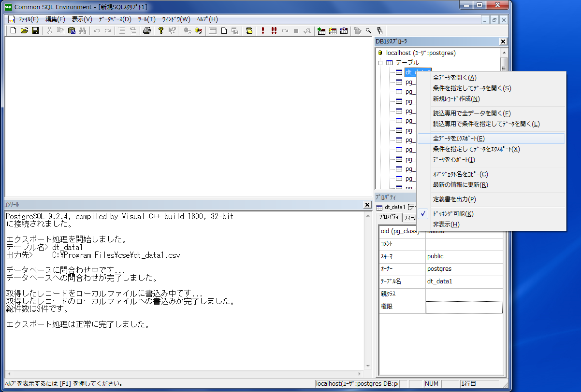Click the context help arrow-question icon

(172, 30)
